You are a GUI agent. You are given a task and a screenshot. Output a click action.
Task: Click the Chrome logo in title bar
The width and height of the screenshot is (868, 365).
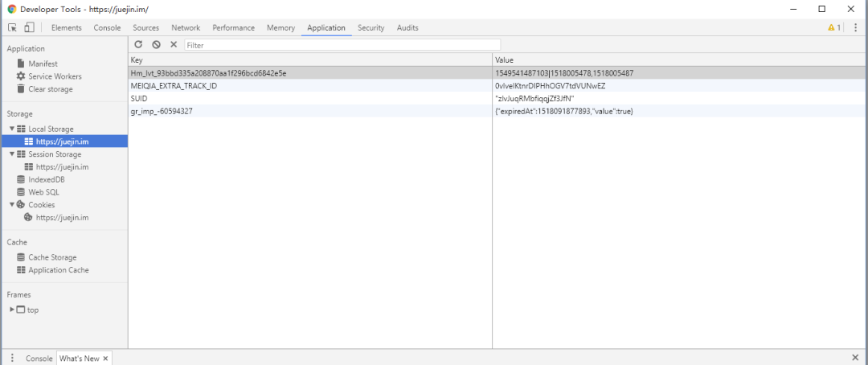pos(12,9)
